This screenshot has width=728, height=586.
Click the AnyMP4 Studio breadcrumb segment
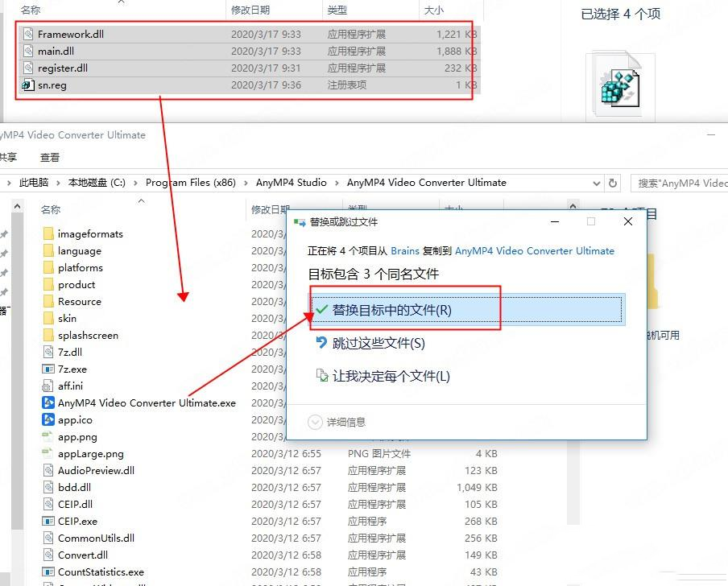click(x=291, y=183)
